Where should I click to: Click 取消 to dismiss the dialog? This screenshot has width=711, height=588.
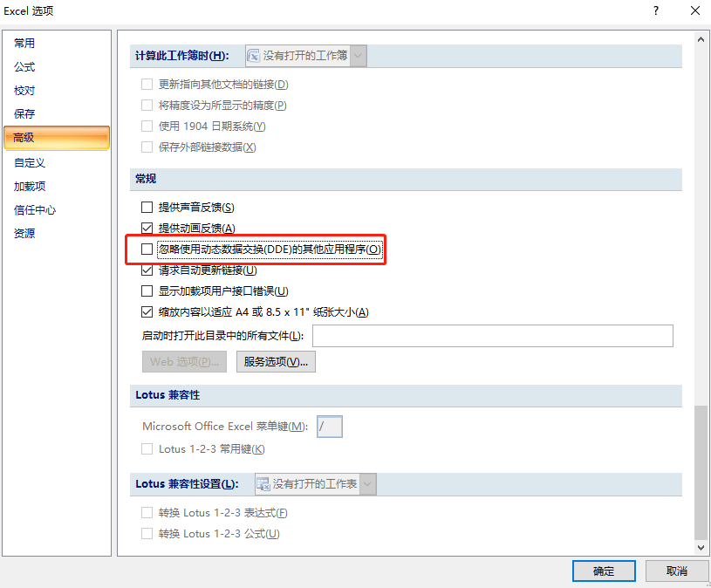(676, 571)
